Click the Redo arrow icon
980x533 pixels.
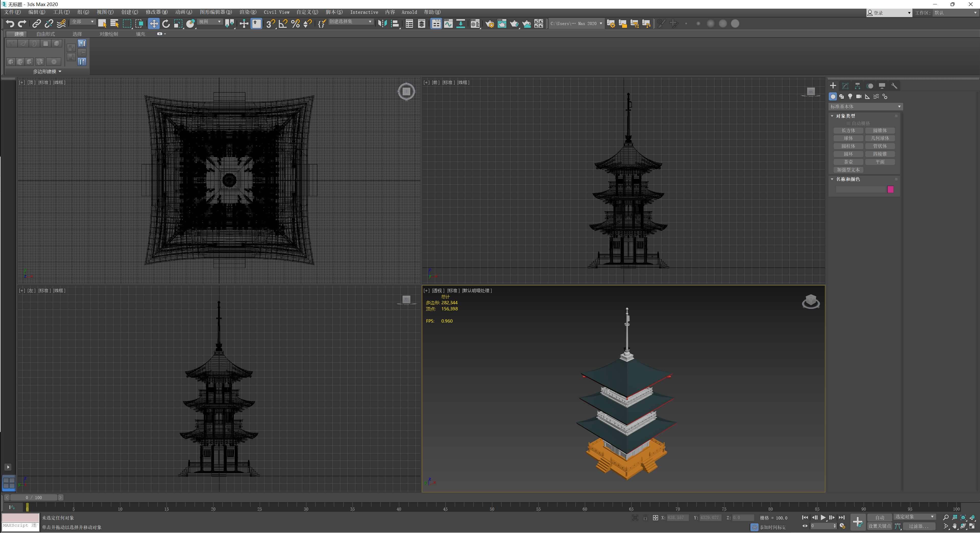(22, 23)
